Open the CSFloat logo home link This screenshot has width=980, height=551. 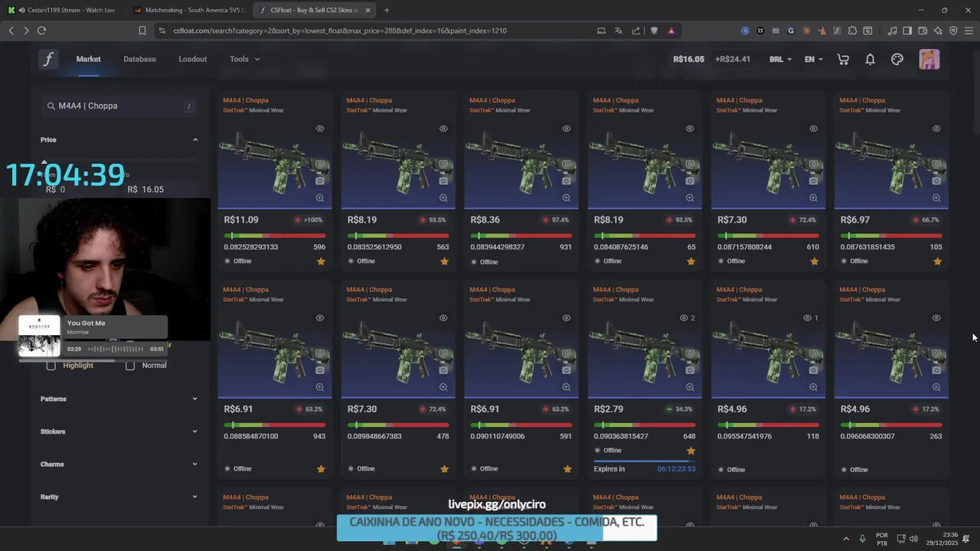48,59
